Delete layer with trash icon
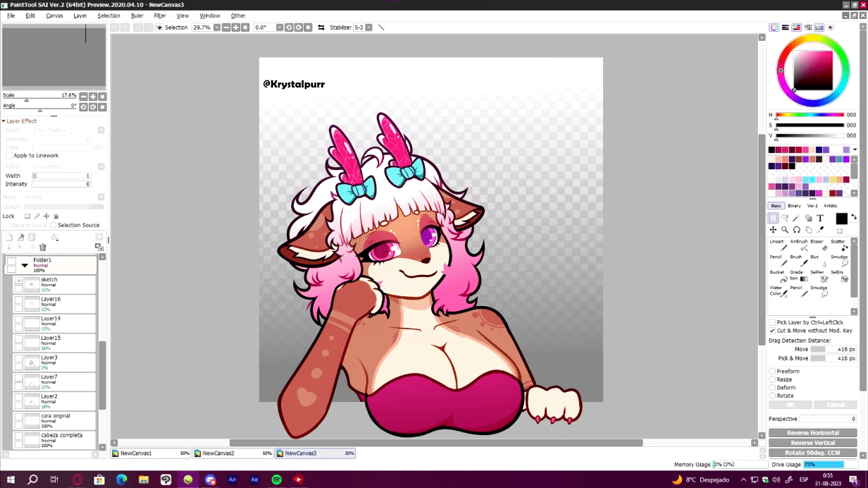Viewport: 868px width, 488px height. click(42, 248)
